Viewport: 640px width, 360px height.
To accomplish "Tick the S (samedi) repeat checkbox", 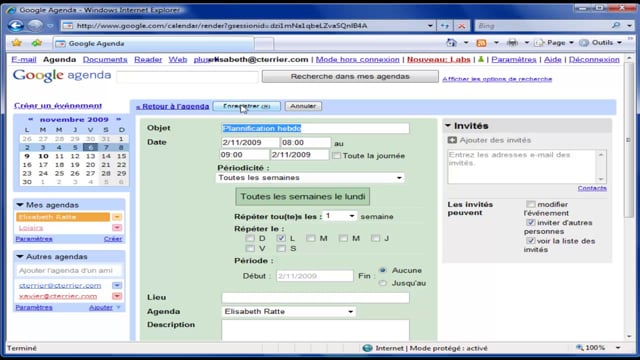I will 281,248.
